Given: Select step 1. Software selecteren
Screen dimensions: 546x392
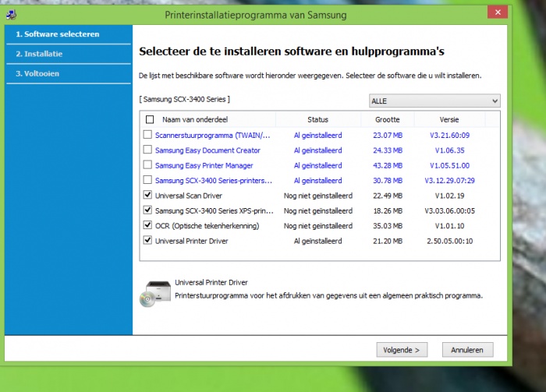Looking at the screenshot, I should click(58, 34).
